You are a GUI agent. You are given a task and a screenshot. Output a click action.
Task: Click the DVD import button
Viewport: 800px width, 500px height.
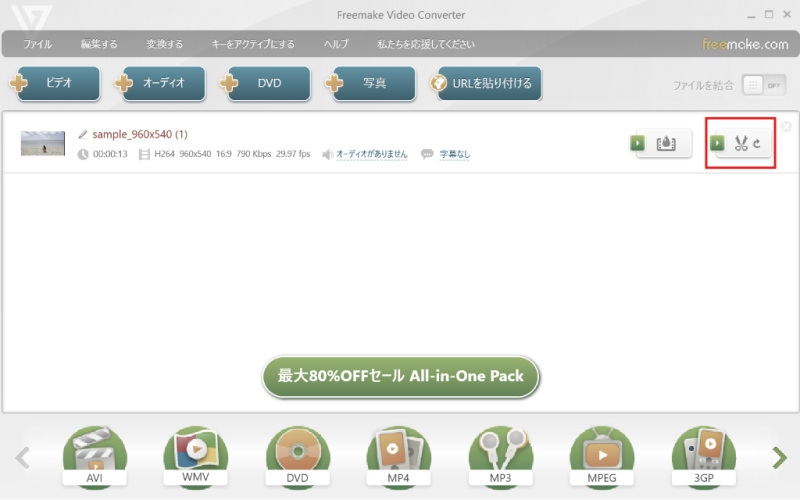[x=266, y=83]
